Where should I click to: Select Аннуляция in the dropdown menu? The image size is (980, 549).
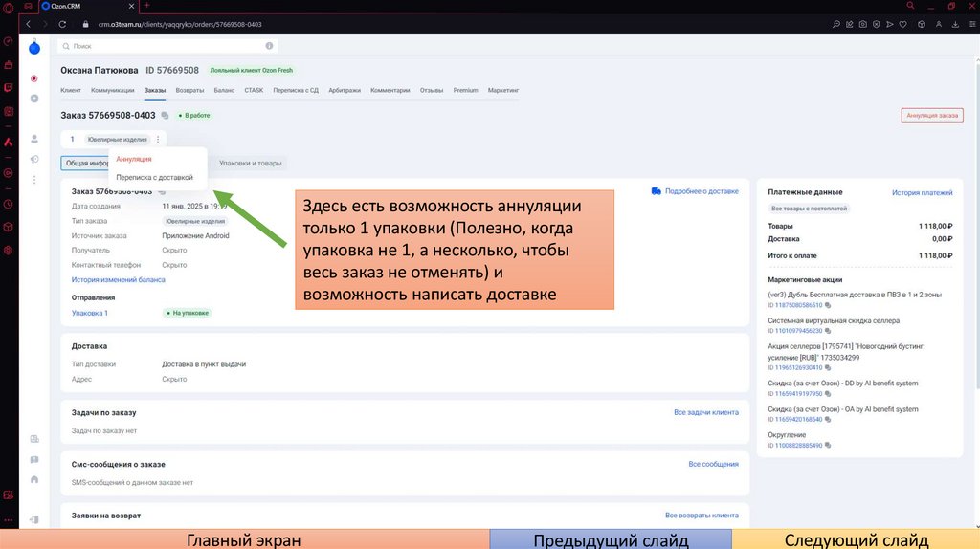point(134,159)
